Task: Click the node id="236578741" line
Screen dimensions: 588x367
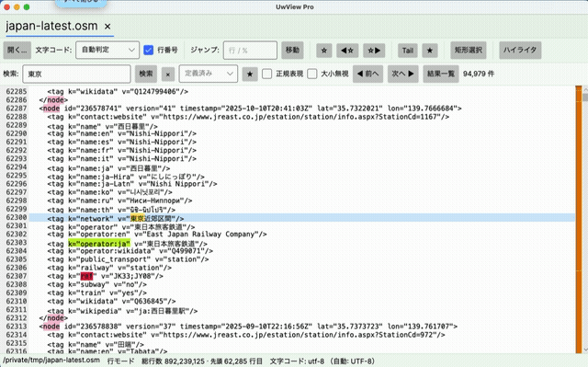Action: click(x=250, y=109)
